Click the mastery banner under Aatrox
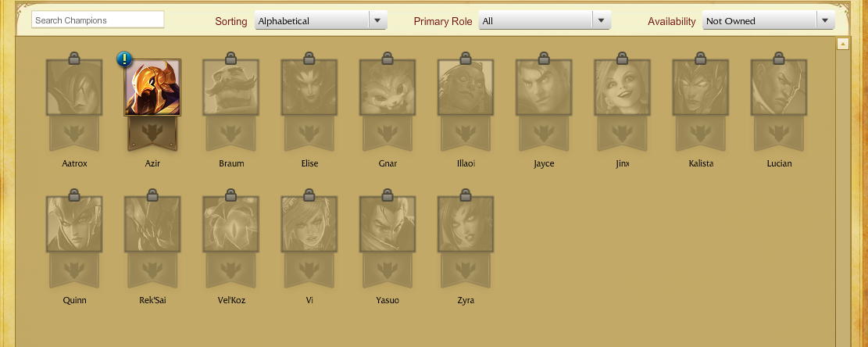Viewport: 868px width, 347px height. click(74, 134)
